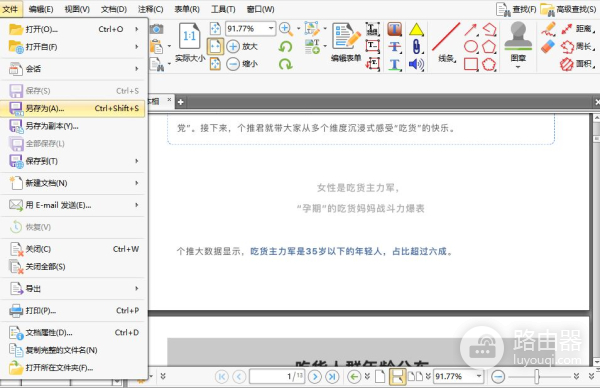Open the 视图(V) menu

coord(77,9)
